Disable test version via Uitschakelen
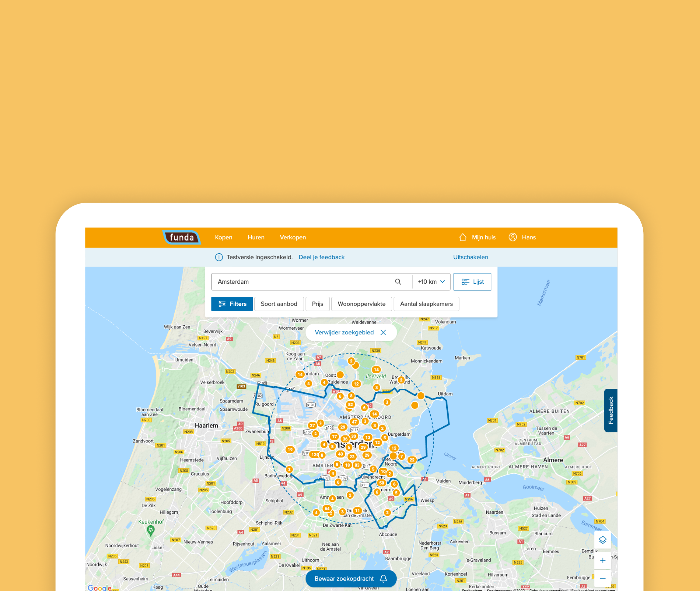 470,257
